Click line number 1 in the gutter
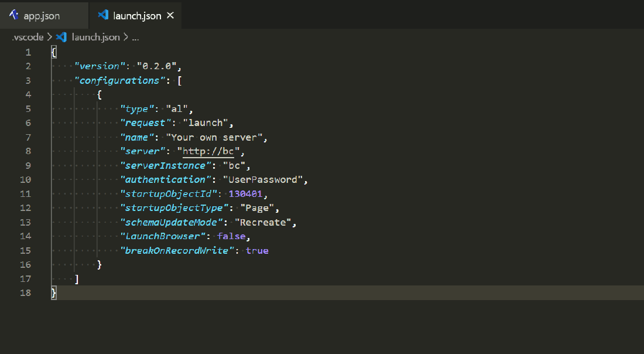This screenshot has width=644, height=354. pyautogui.click(x=28, y=52)
